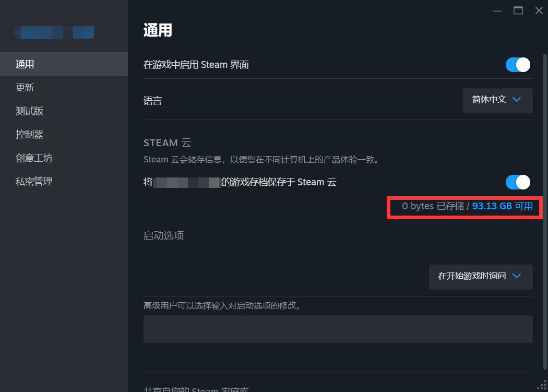
Task: Open the 93.13 GB 可用 storage link
Action: click(502, 206)
